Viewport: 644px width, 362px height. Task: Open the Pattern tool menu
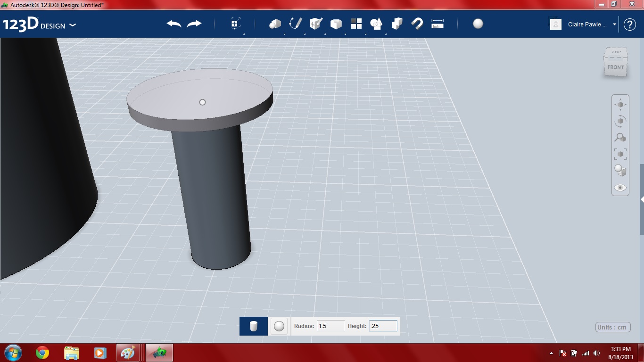click(x=356, y=24)
